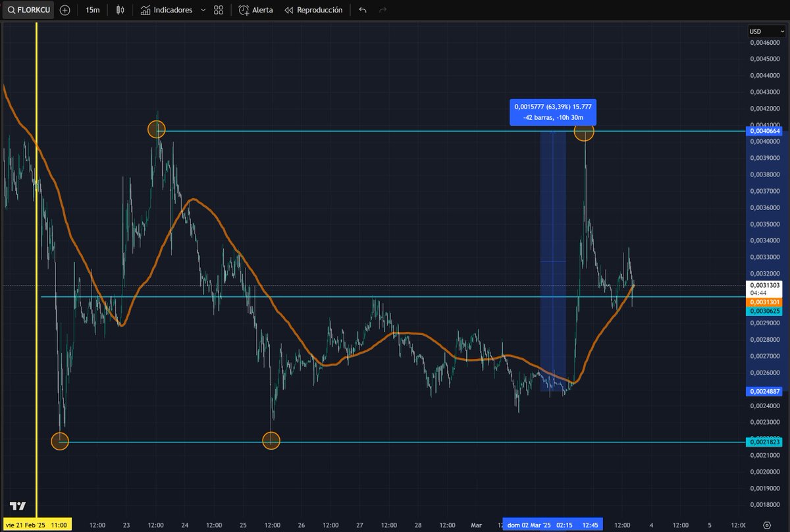
Task: Select the 0,0040664 price label
Action: (765, 131)
